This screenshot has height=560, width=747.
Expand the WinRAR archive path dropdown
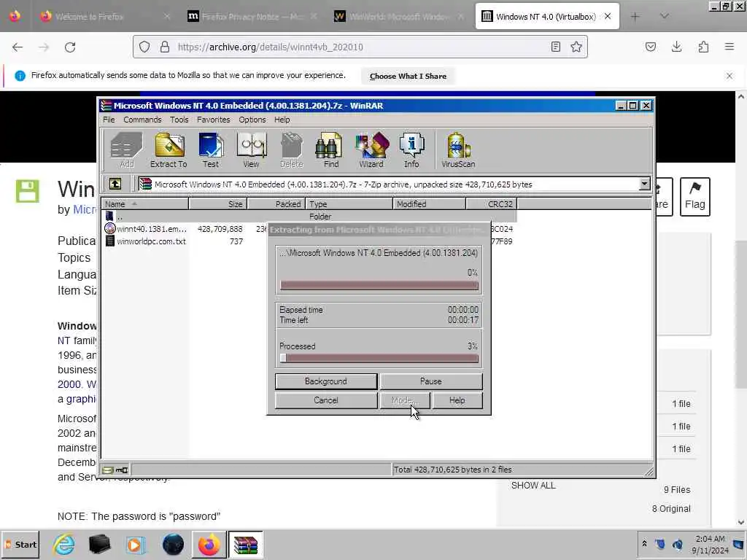click(x=644, y=184)
